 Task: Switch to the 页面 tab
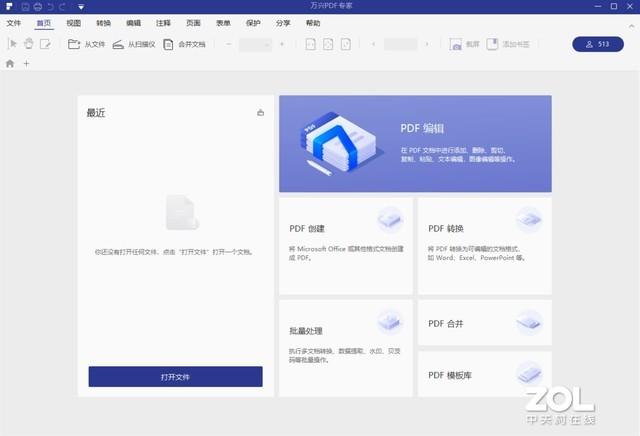[x=193, y=23]
